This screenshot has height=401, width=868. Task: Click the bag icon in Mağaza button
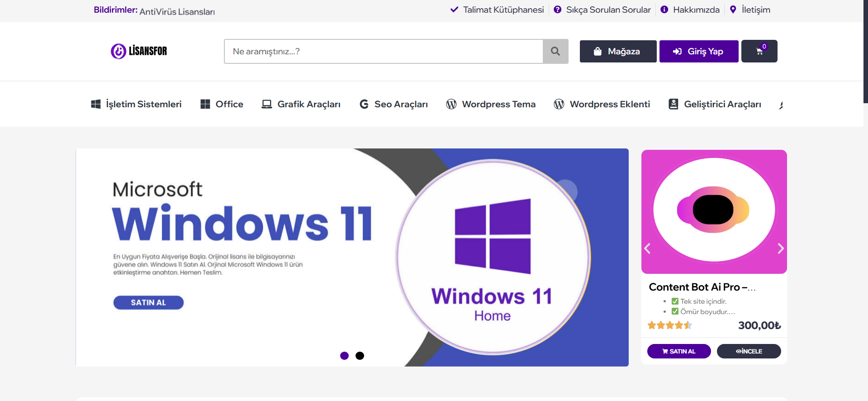tap(598, 51)
